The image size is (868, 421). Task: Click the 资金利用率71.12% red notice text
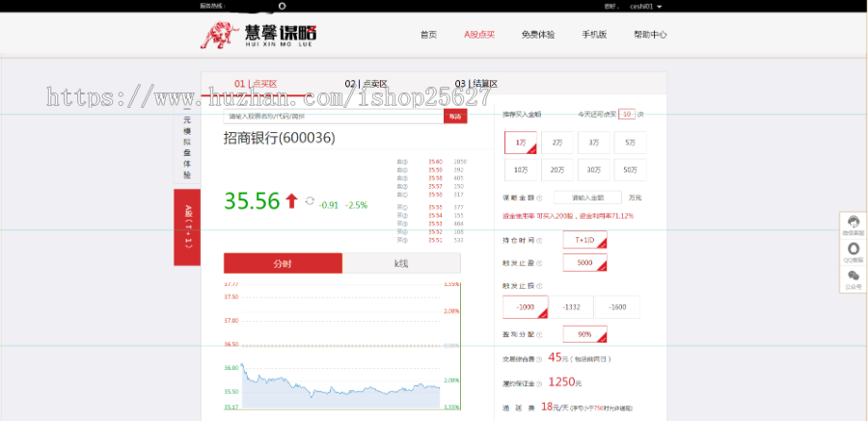coord(568,216)
